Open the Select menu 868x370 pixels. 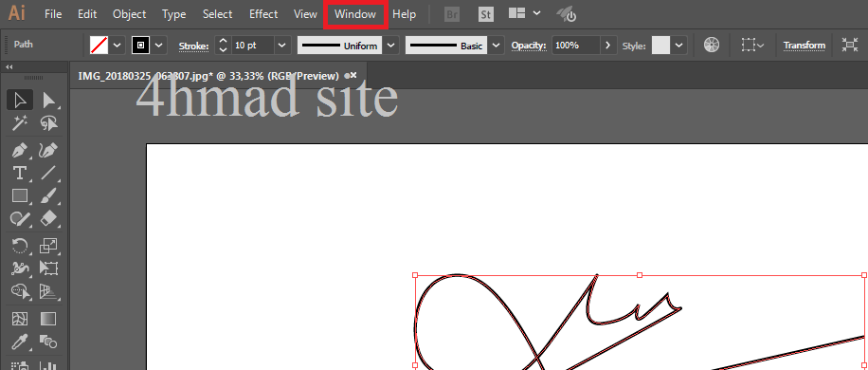click(x=217, y=14)
